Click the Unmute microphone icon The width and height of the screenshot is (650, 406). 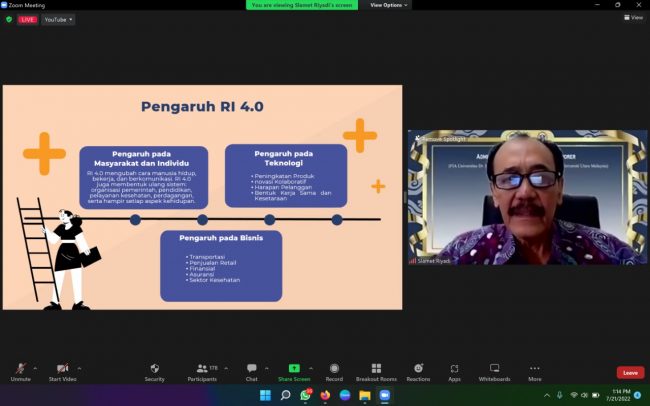[x=20, y=368]
